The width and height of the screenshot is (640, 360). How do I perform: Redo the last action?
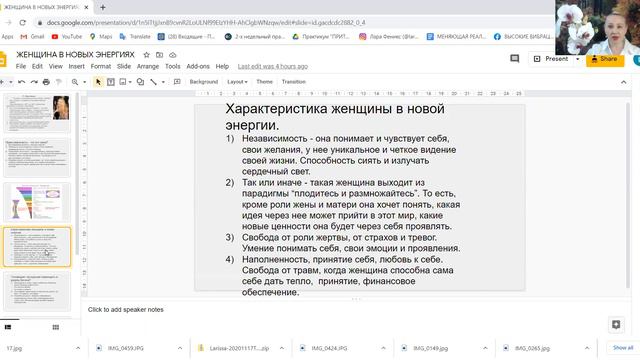[x=34, y=82]
